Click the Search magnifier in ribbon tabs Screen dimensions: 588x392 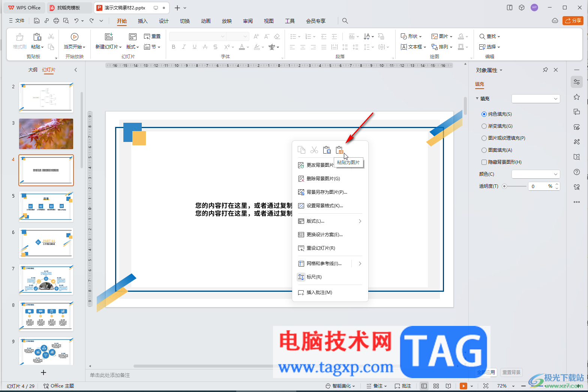click(x=345, y=21)
